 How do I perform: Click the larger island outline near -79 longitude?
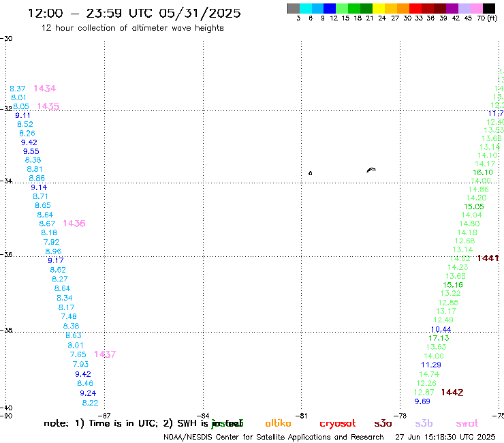click(371, 170)
